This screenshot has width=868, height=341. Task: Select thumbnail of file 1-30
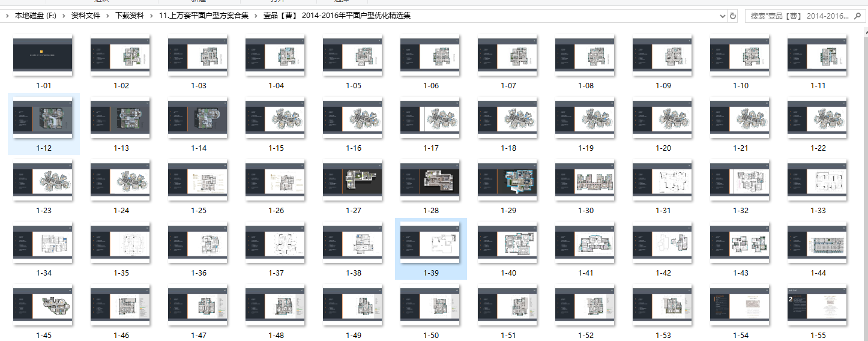[x=585, y=180]
